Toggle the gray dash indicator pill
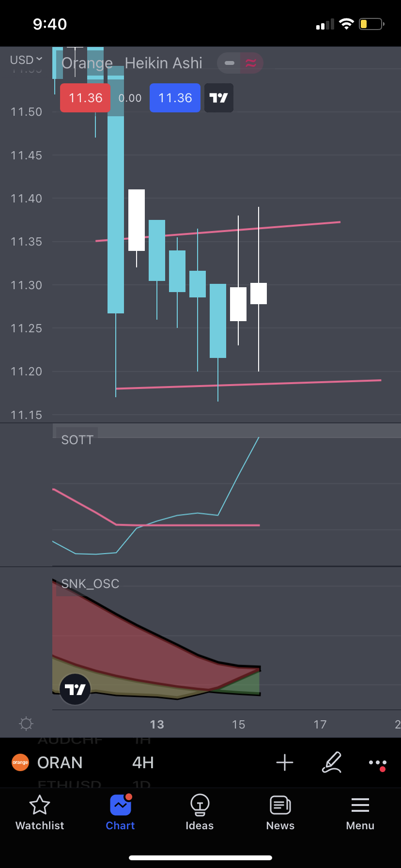This screenshot has height=868, width=401. tap(230, 63)
